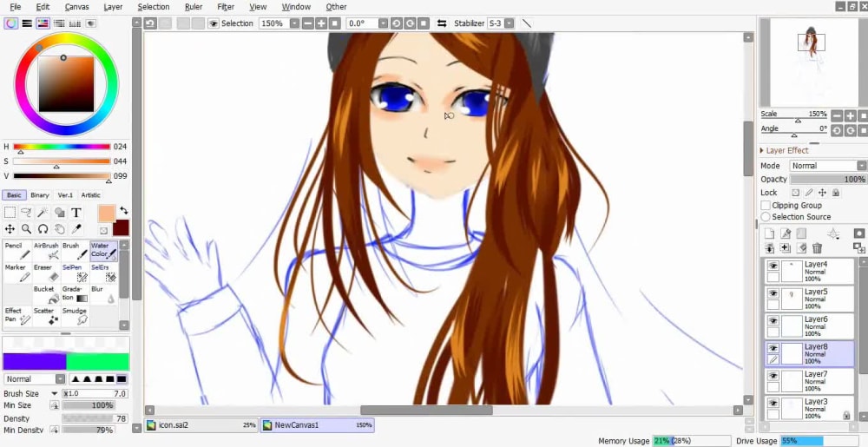Select the Eraser tool
Screen dimensions: 868x447
[x=47, y=273]
